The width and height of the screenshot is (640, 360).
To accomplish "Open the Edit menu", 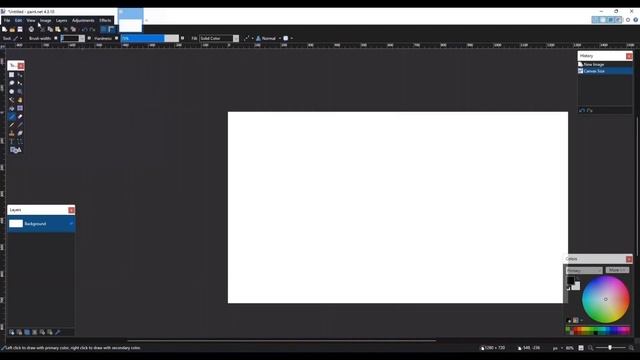I will [x=18, y=20].
